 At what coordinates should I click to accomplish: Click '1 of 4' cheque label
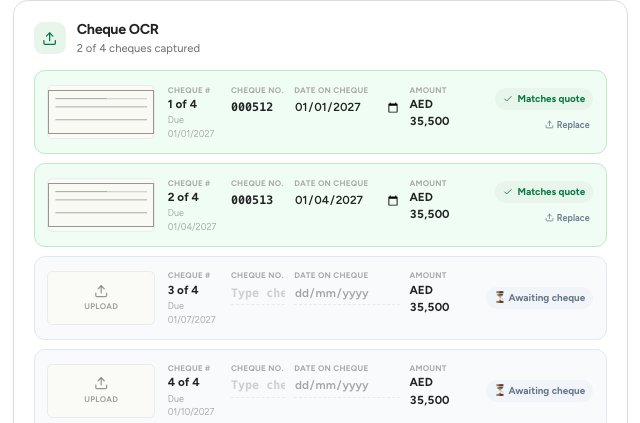pos(182,104)
